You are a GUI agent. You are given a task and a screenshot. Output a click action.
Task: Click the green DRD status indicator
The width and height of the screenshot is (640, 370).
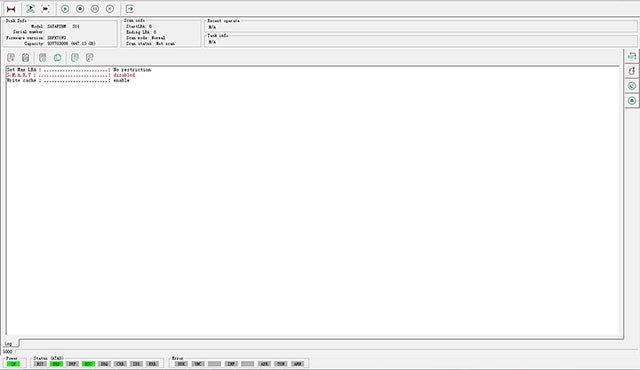tap(56, 363)
